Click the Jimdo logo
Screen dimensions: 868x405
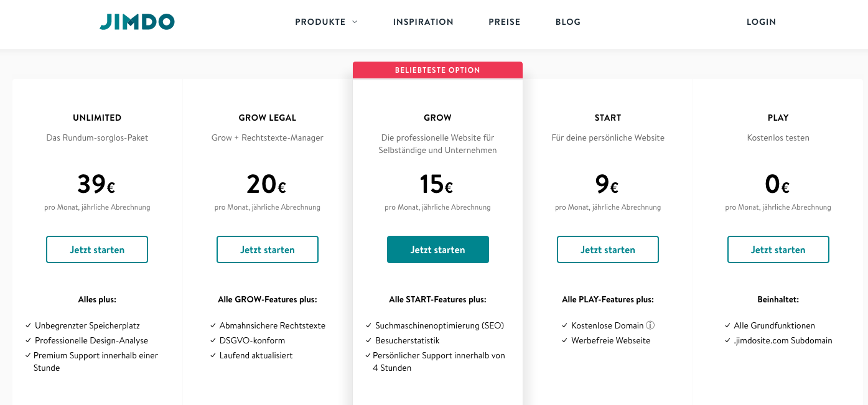pyautogui.click(x=137, y=22)
